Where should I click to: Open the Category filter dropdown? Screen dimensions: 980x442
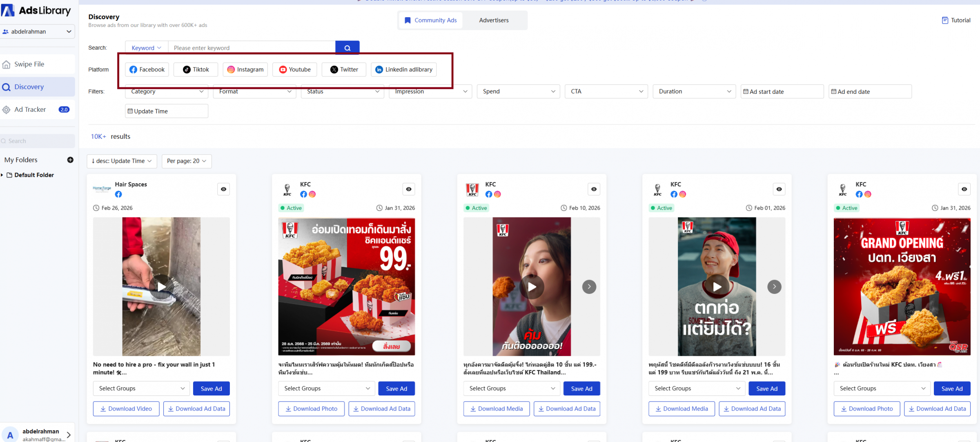pos(167,91)
